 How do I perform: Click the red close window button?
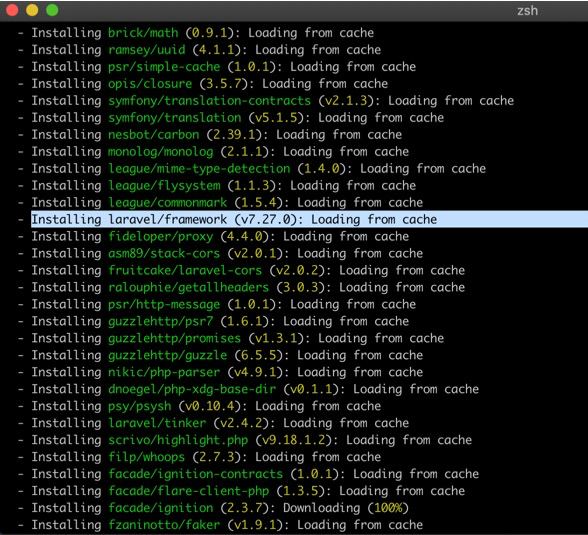pos(12,10)
